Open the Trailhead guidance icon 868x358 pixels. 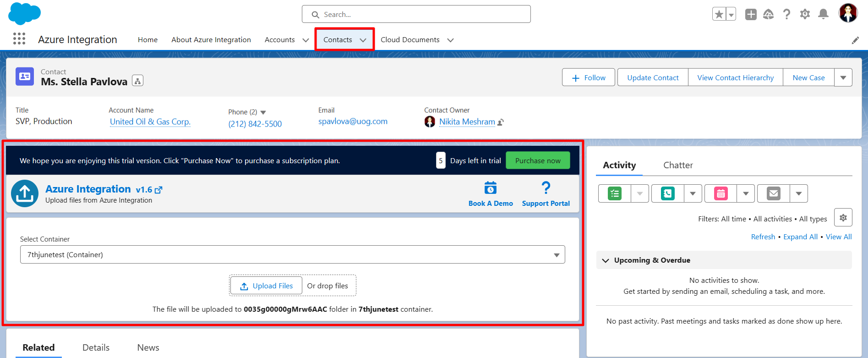click(769, 14)
